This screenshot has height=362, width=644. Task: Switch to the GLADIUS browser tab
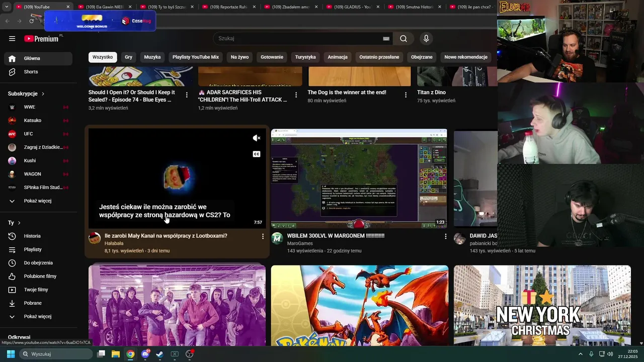click(352, 7)
